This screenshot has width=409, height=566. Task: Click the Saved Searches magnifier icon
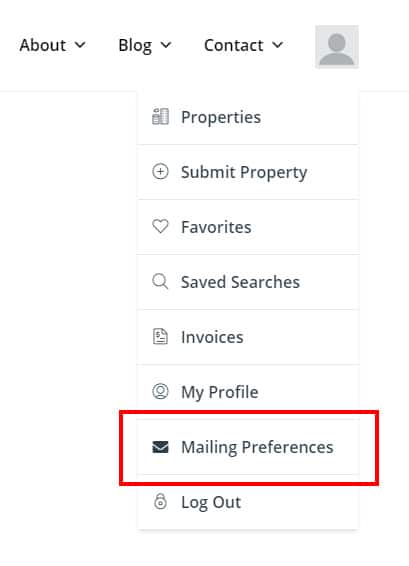[160, 282]
